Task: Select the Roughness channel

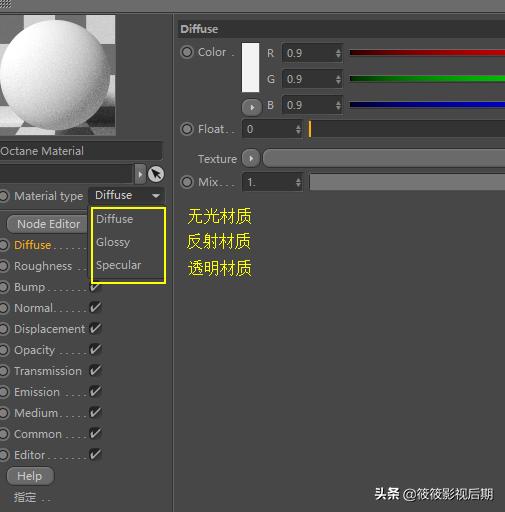Action: tap(43, 266)
